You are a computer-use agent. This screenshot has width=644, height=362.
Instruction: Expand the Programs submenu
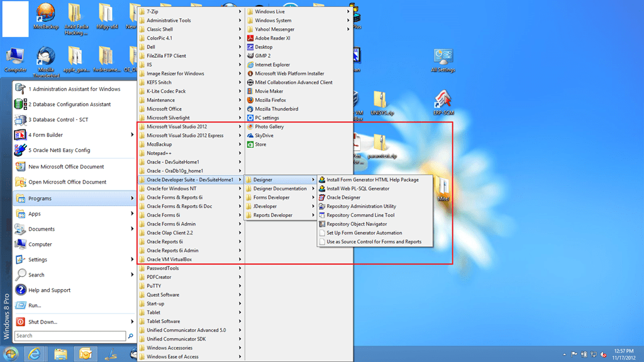[74, 199]
